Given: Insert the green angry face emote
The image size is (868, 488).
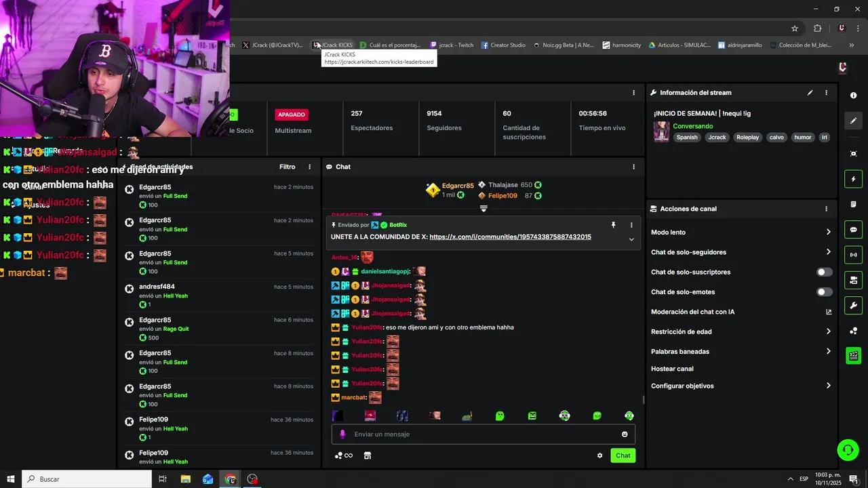Looking at the screenshot, I should (532, 415).
